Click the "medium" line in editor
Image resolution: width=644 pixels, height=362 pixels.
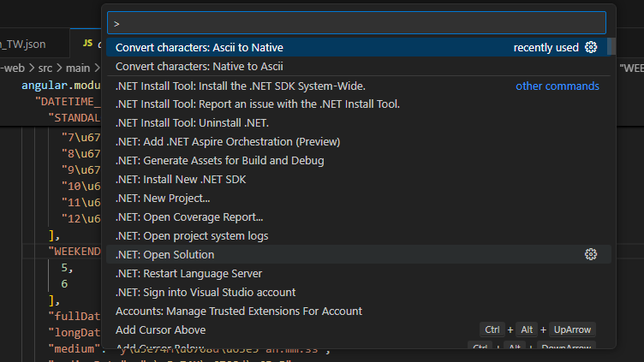point(75,349)
